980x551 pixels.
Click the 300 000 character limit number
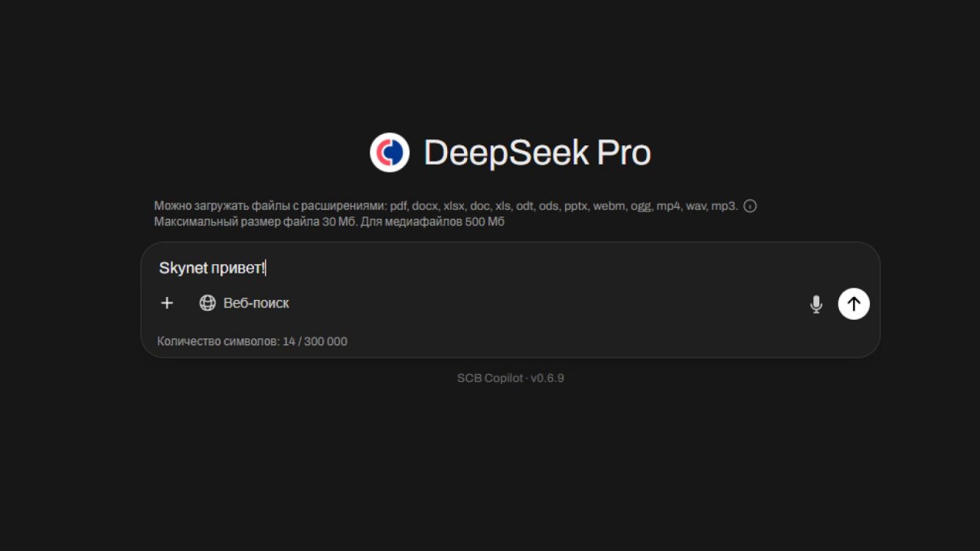(325, 341)
